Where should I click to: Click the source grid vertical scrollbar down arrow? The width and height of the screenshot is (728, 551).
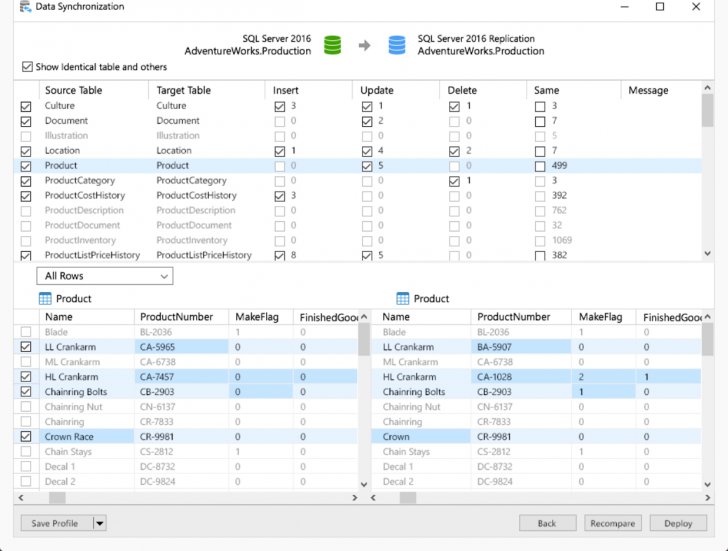coord(364,484)
